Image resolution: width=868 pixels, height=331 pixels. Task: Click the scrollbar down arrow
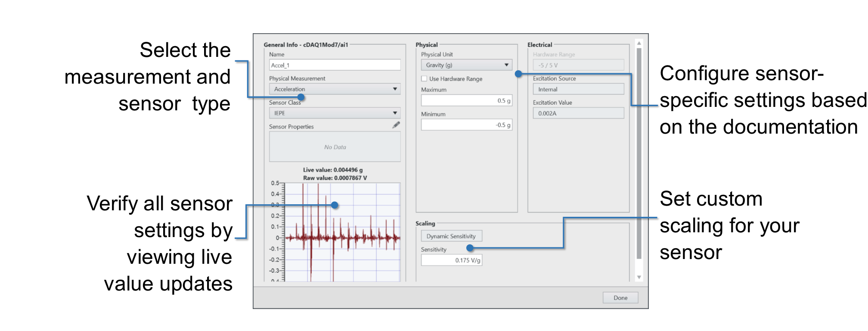click(x=639, y=277)
